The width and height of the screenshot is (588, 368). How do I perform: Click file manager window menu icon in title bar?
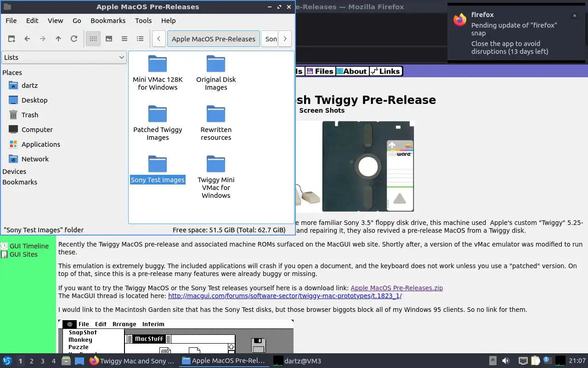click(7, 7)
